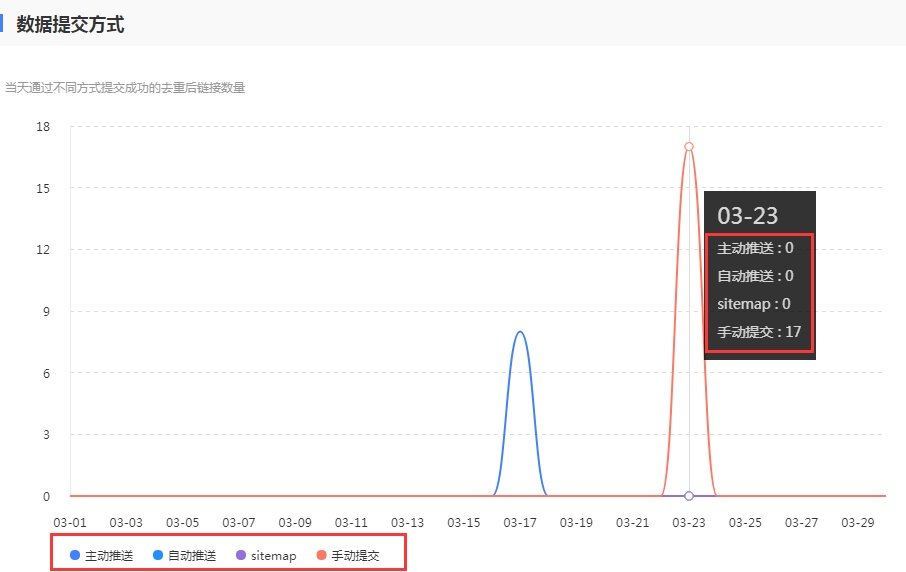Click the 18 y-axis value label
The width and height of the screenshot is (906, 572).
(x=43, y=126)
